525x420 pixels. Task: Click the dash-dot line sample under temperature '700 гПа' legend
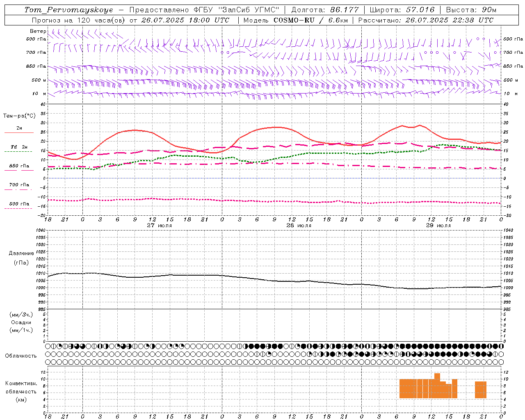click(18, 189)
